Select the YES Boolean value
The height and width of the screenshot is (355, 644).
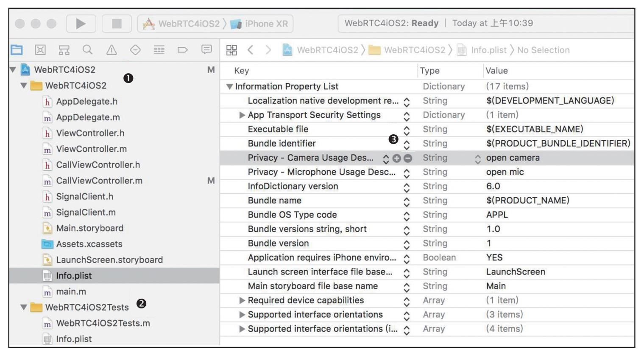tap(494, 258)
